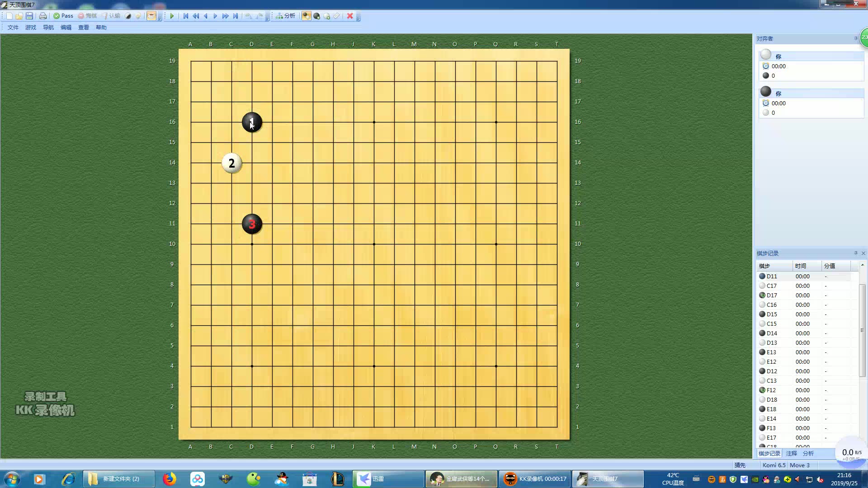This screenshot has height=488, width=868.
Task: Click the save game disk icon
Action: [x=29, y=16]
